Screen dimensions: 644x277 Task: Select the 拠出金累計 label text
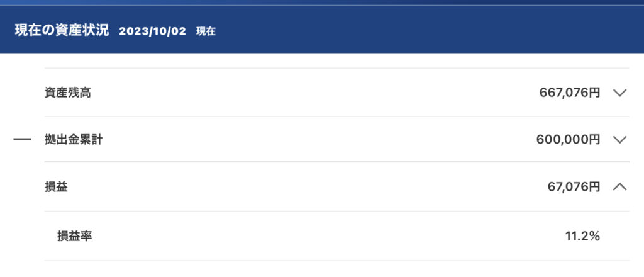74,140
